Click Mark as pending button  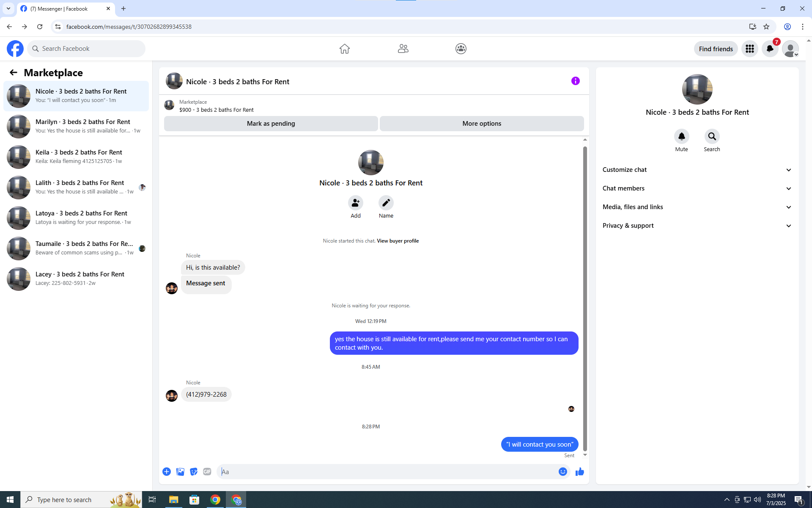point(271,124)
